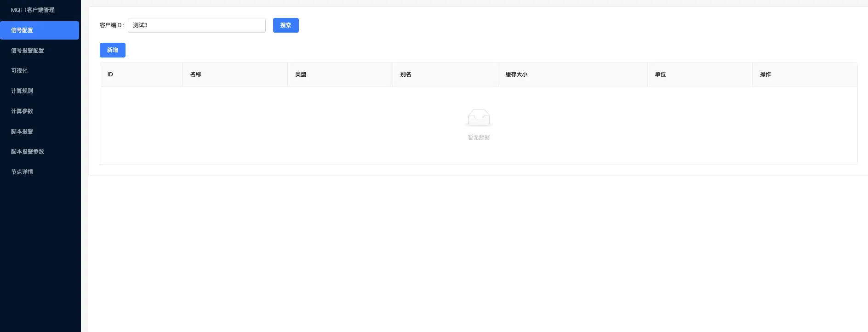
Task: Go to 可视化 sidebar item
Action: pos(40,71)
